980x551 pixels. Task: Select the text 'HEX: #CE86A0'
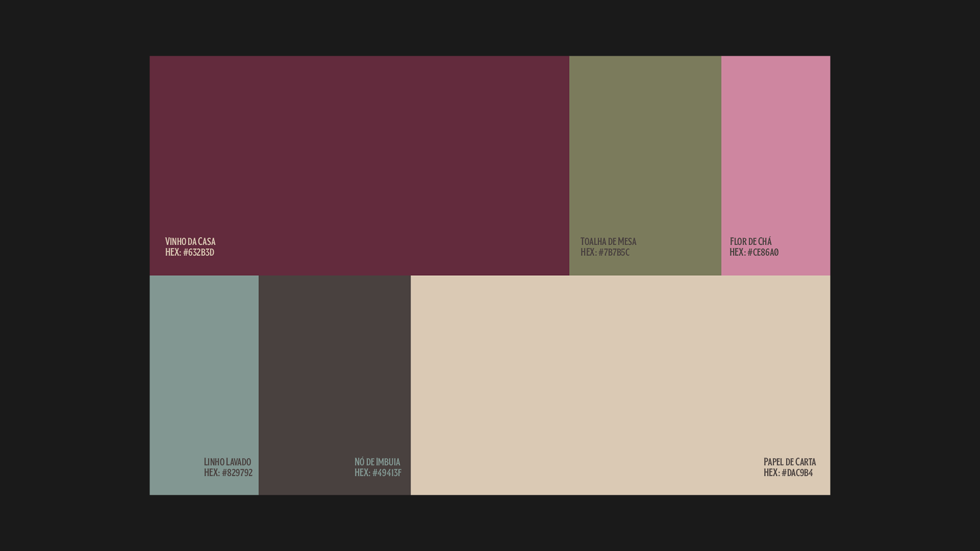pos(754,252)
